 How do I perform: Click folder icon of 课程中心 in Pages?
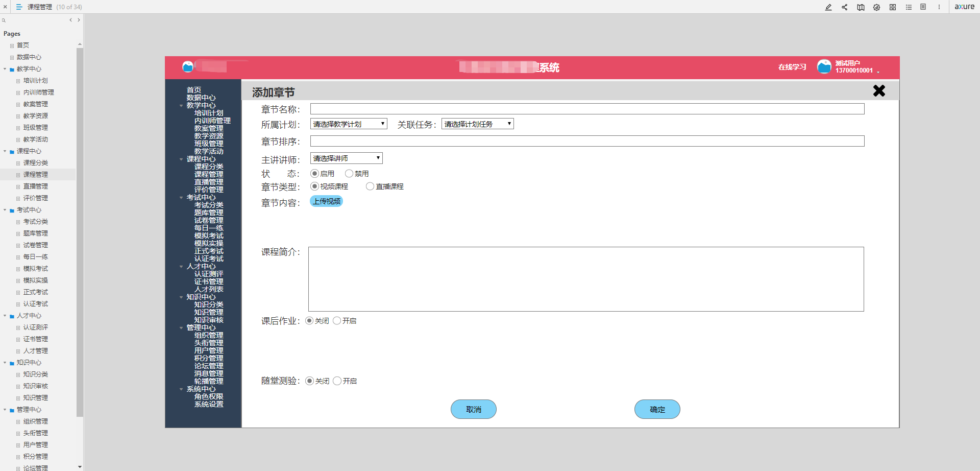[x=12, y=152]
